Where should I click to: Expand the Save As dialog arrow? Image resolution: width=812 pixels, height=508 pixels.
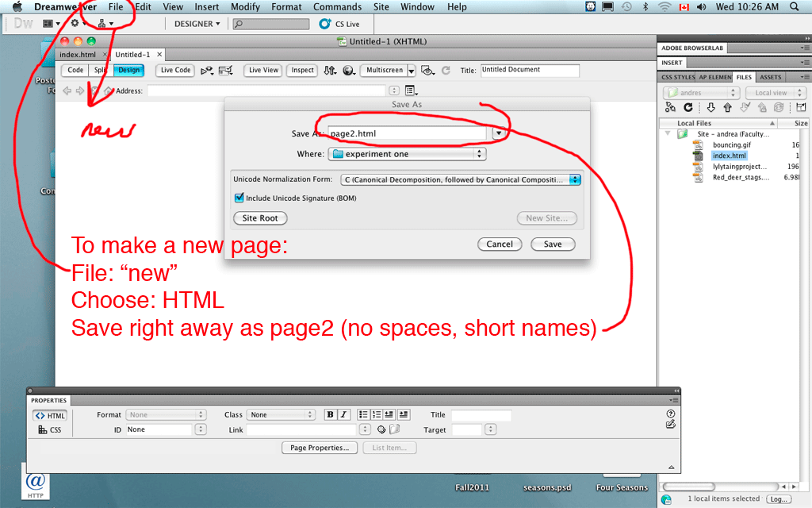pos(498,133)
